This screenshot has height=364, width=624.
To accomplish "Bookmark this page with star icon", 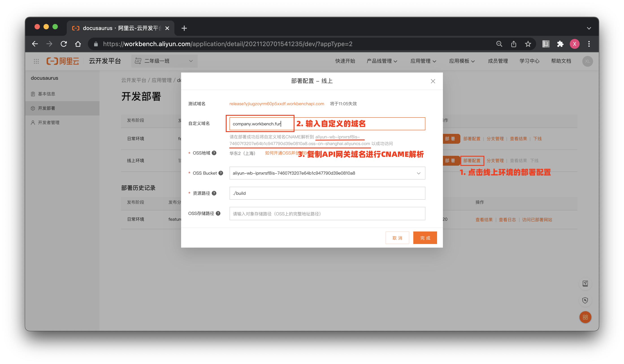I will point(528,44).
